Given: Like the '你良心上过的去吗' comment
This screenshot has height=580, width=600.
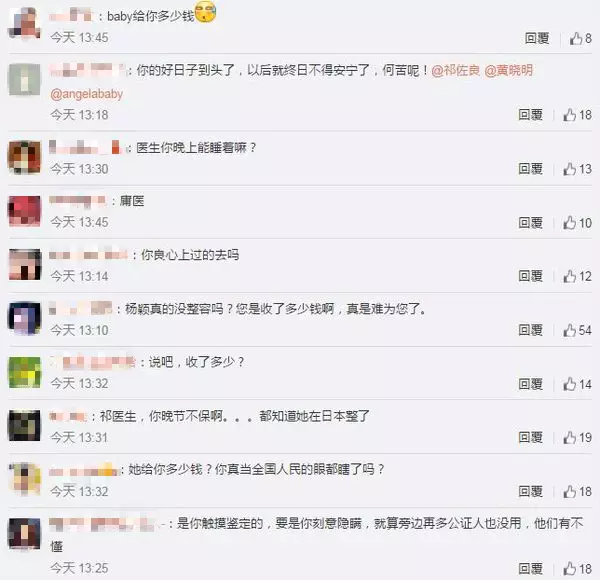Looking at the screenshot, I should 577,276.
